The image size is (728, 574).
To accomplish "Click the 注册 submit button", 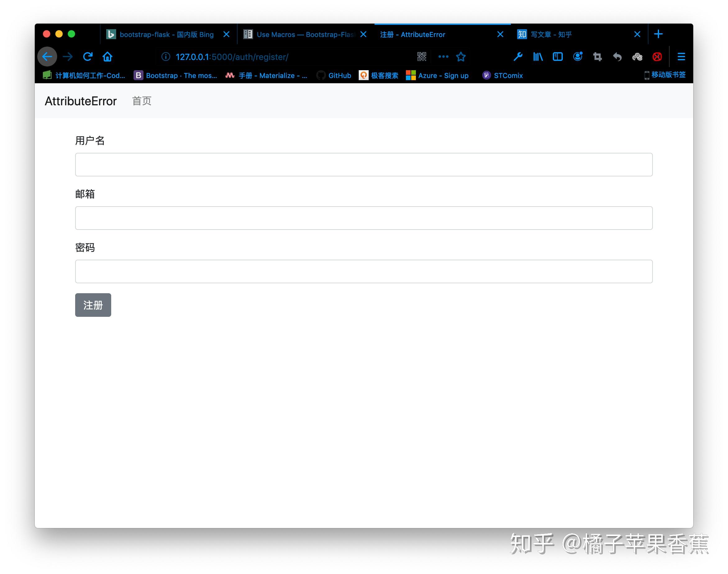I will pyautogui.click(x=93, y=305).
